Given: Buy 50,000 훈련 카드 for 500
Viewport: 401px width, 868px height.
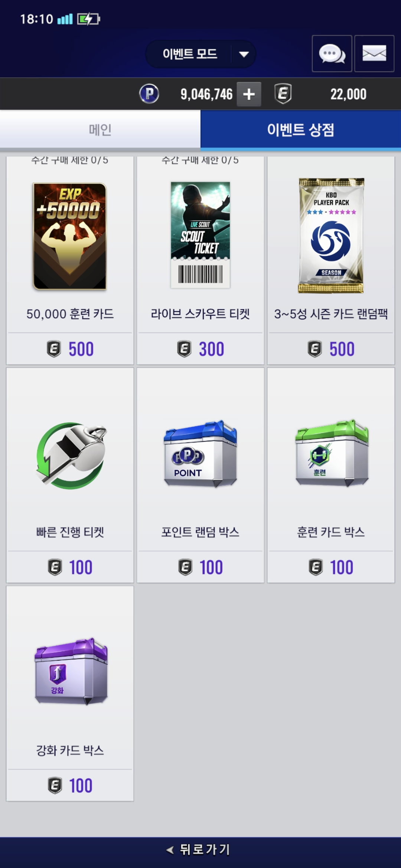Looking at the screenshot, I should tap(70, 349).
